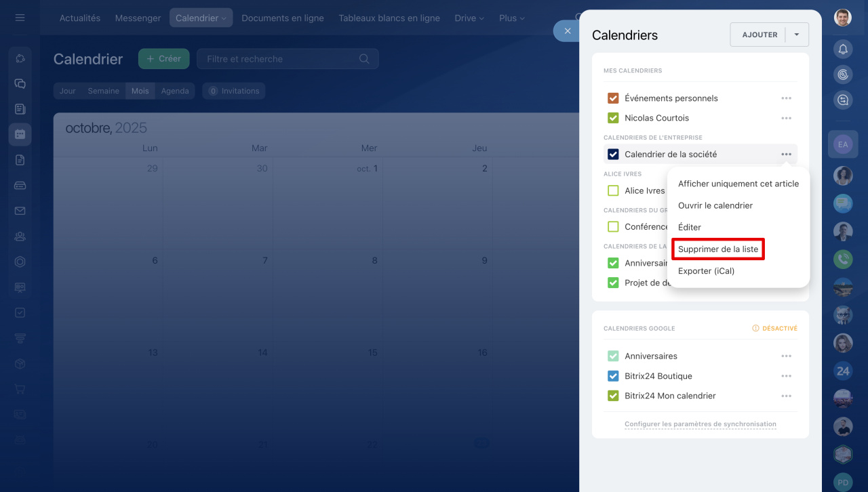Click Configurer les paramètres de synchronisation link

pyautogui.click(x=700, y=424)
